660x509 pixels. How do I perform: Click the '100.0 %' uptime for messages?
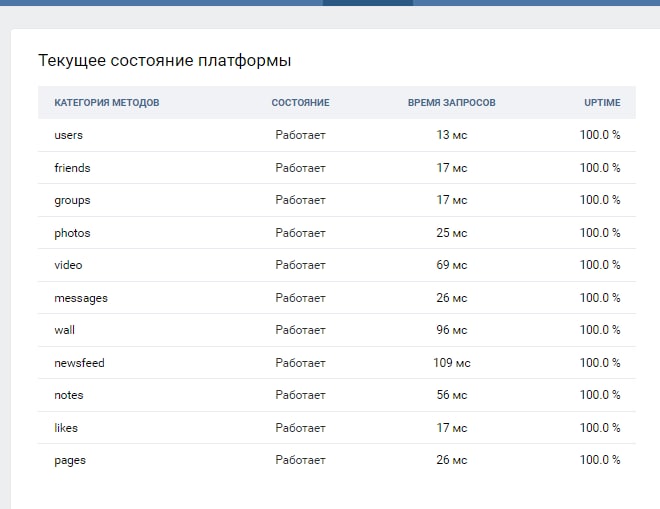pos(600,298)
